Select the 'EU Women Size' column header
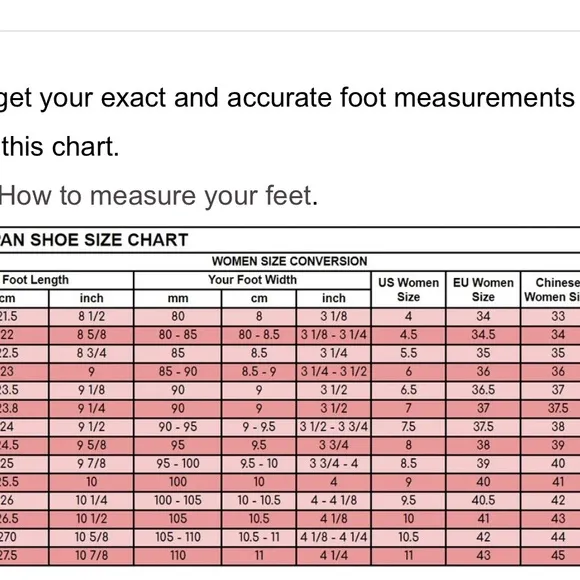Viewport: 580px width, 580px height. click(x=483, y=290)
